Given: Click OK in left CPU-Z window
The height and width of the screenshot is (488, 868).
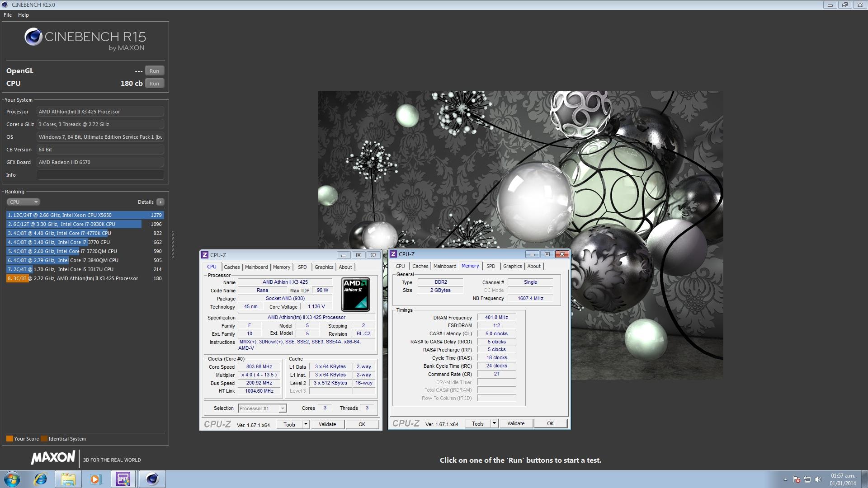Looking at the screenshot, I should 362,424.
